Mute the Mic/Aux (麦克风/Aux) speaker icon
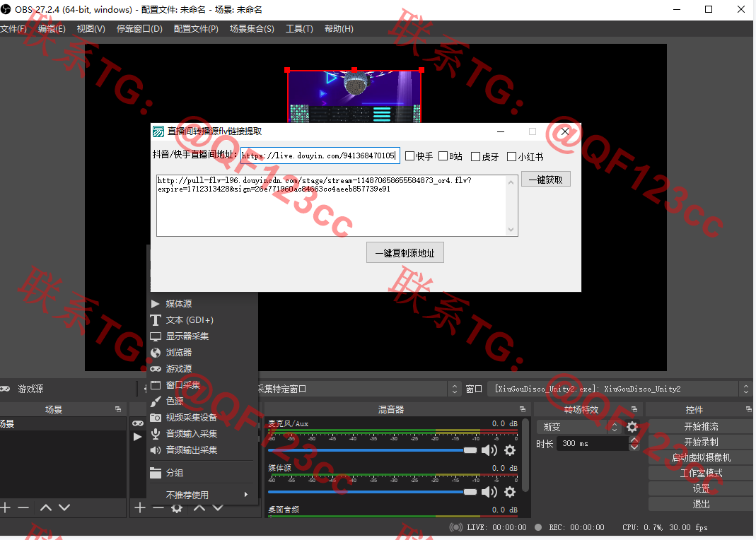The image size is (756, 540). (489, 450)
